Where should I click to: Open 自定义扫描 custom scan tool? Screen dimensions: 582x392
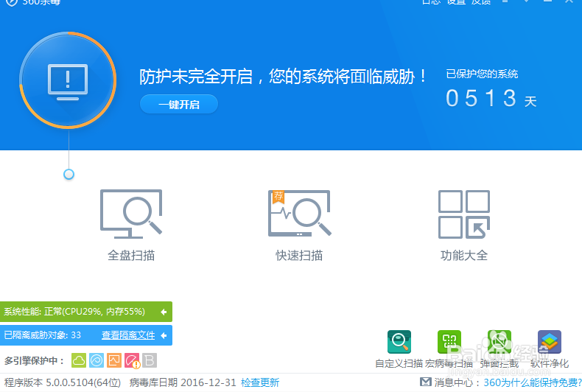pos(399,349)
